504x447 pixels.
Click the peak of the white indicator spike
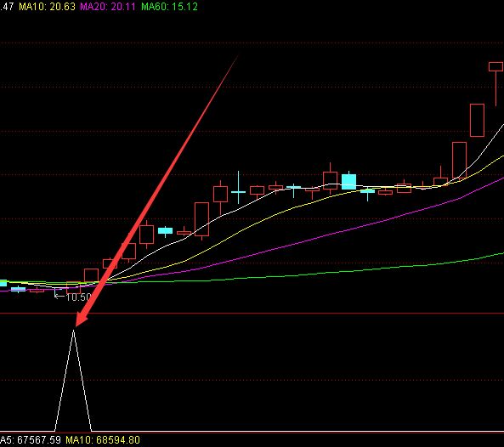73,331
